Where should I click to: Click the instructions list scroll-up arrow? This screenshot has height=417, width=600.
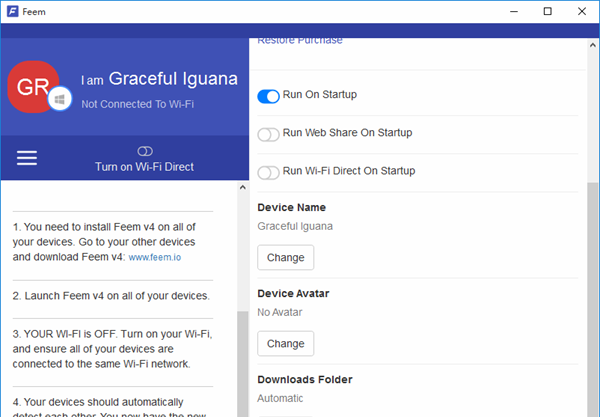pos(243,187)
